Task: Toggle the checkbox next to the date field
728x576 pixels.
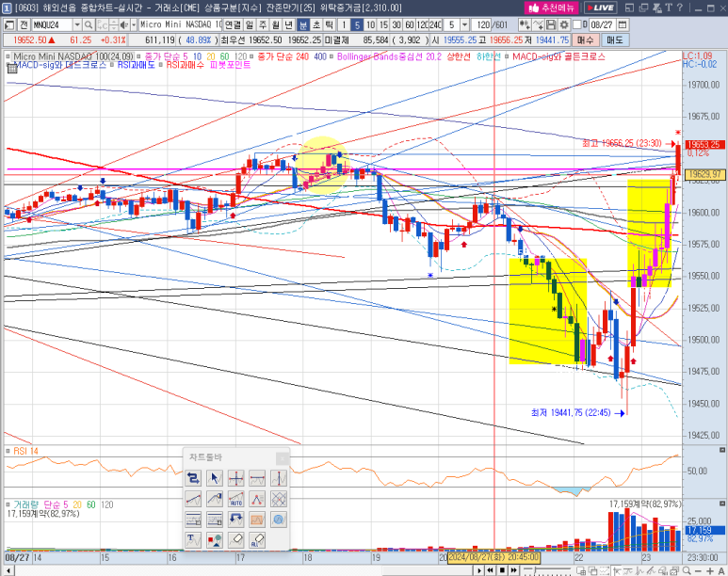Action: [577, 25]
